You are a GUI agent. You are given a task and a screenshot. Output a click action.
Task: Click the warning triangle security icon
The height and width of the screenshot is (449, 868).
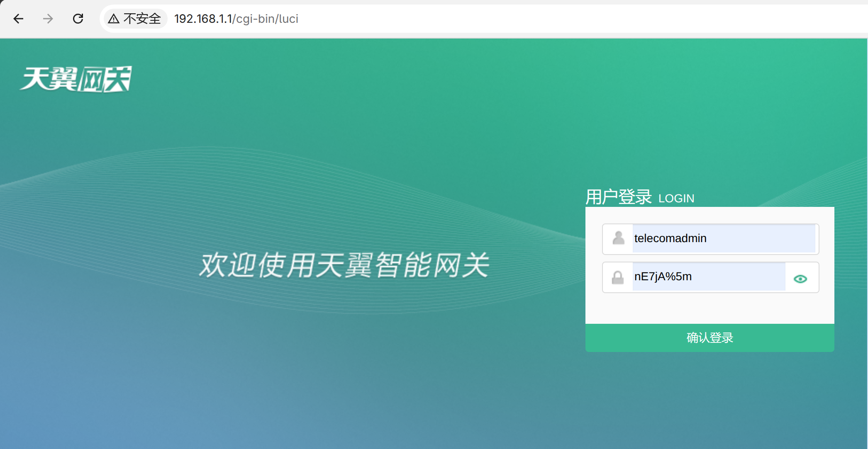(114, 19)
